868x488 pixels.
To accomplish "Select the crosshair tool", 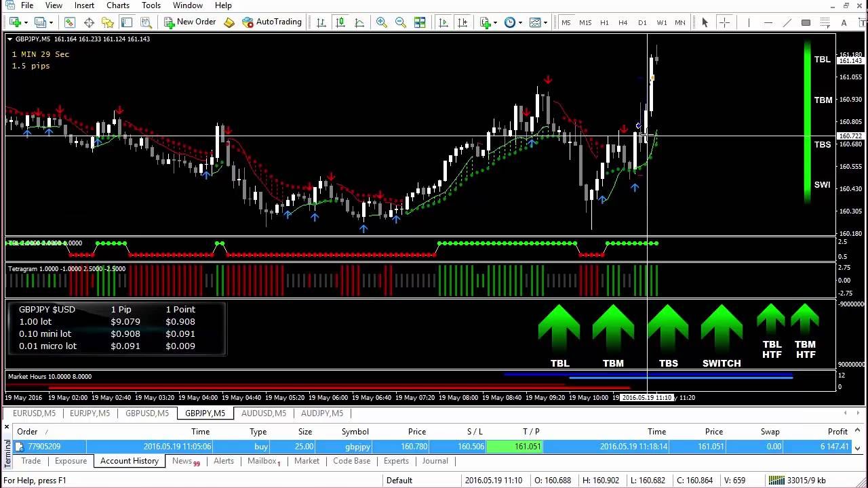I will [x=724, y=22].
